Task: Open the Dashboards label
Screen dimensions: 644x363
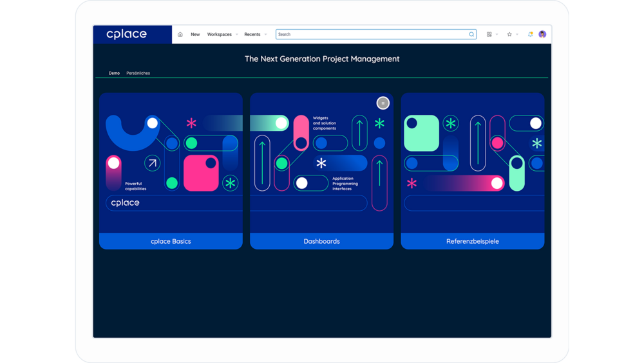Action: tap(321, 241)
